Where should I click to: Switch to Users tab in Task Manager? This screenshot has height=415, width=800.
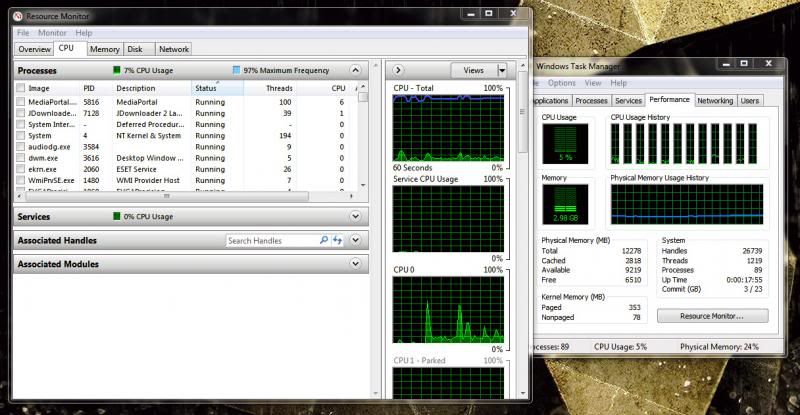coord(749,101)
